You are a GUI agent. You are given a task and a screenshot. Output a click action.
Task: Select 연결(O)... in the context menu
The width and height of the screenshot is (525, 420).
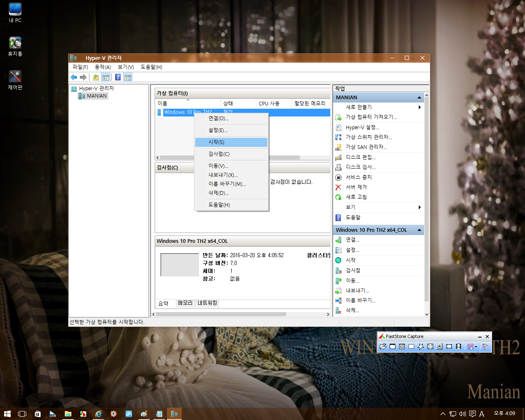coord(231,119)
